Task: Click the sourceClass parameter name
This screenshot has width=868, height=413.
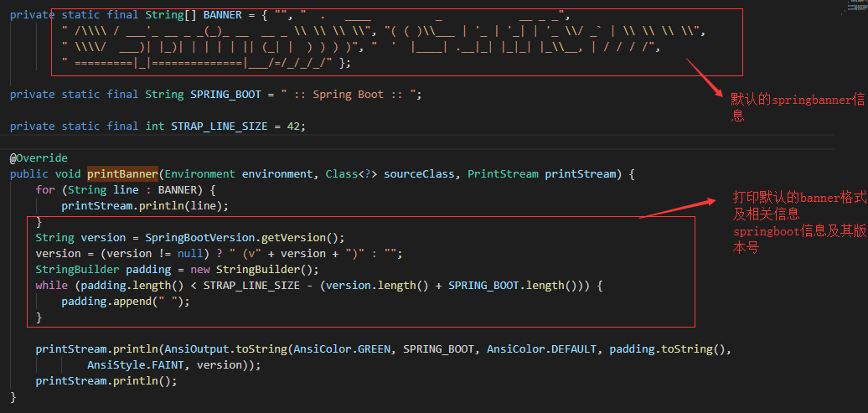Action: [419, 174]
